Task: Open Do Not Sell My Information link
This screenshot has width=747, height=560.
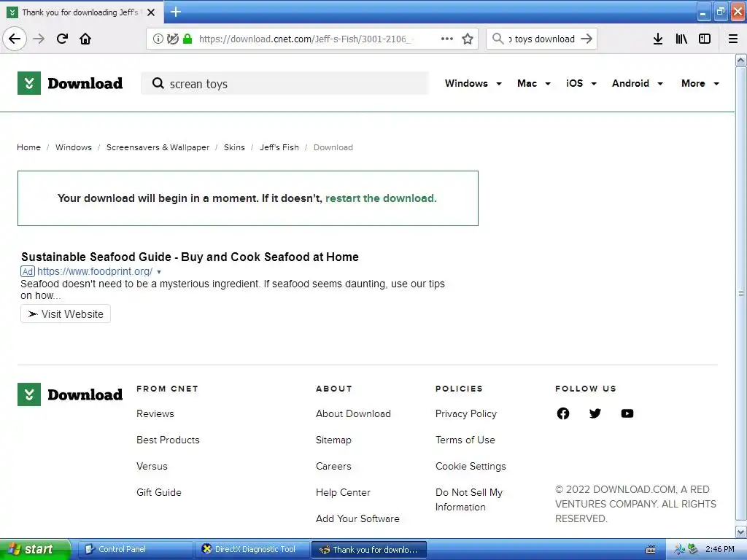Action: pos(469,499)
